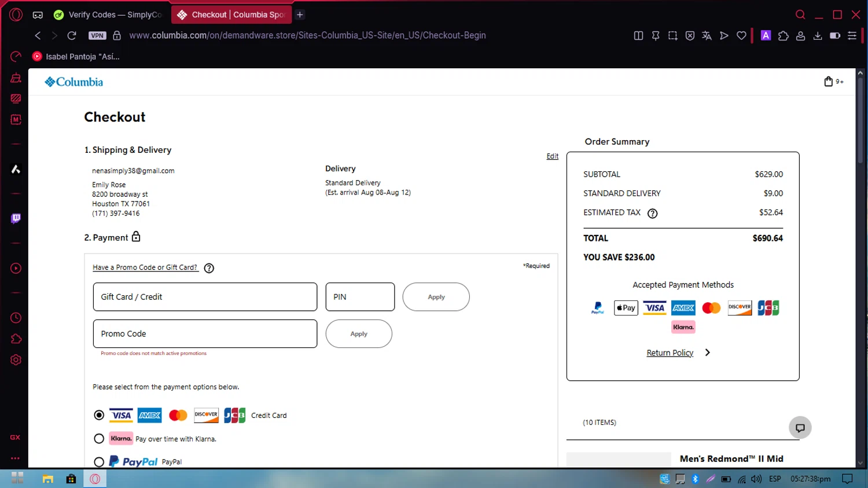Viewport: 868px width, 488px height.
Task: Focus the Gift Card / Credit field
Action: click(x=205, y=297)
